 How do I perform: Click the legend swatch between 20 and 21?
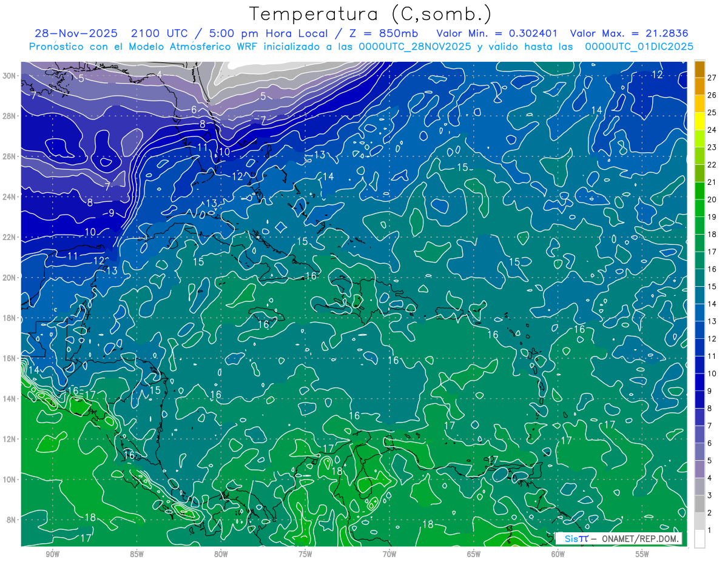(x=699, y=191)
